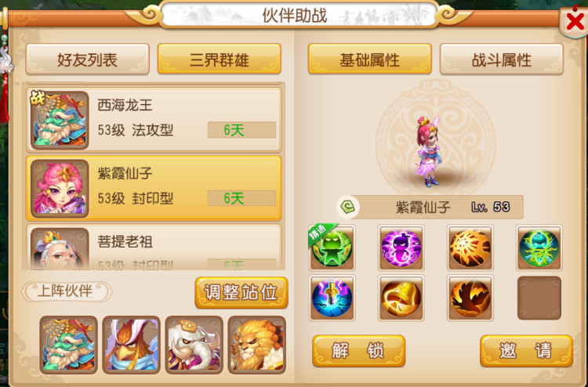Tap the green lightning figure skill icon

(x=539, y=248)
